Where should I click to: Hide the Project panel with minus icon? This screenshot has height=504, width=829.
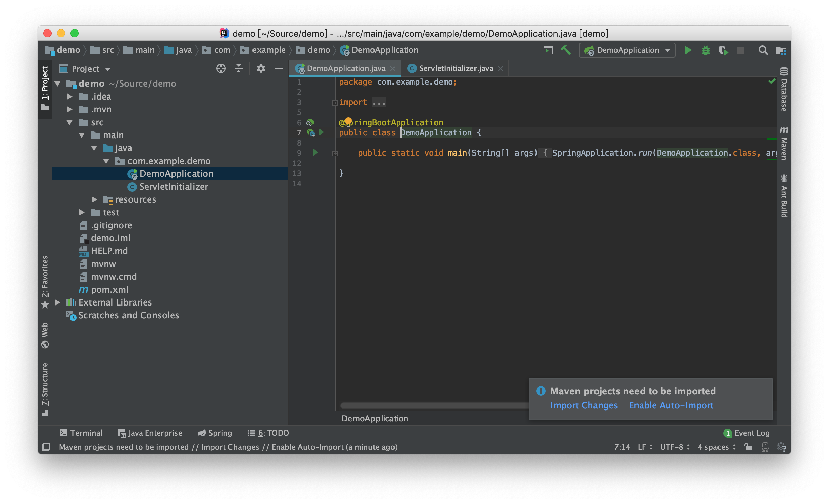coord(278,68)
